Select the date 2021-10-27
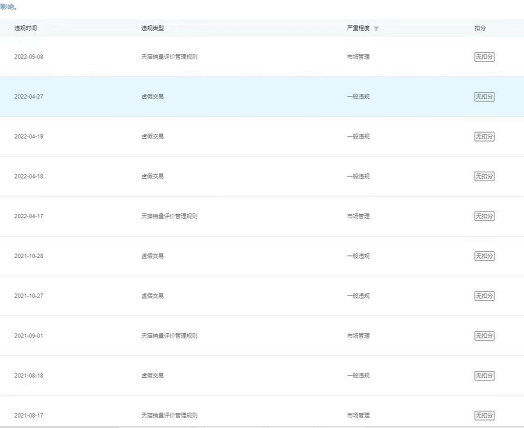This screenshot has width=524, height=428. [29, 296]
